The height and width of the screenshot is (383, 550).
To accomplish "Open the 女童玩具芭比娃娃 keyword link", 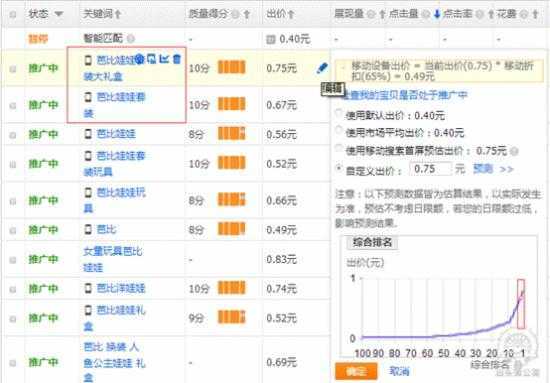I will pos(113,260).
